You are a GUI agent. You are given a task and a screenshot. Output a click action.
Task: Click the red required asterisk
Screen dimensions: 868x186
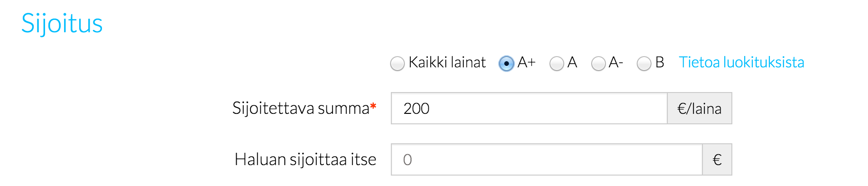(373, 106)
